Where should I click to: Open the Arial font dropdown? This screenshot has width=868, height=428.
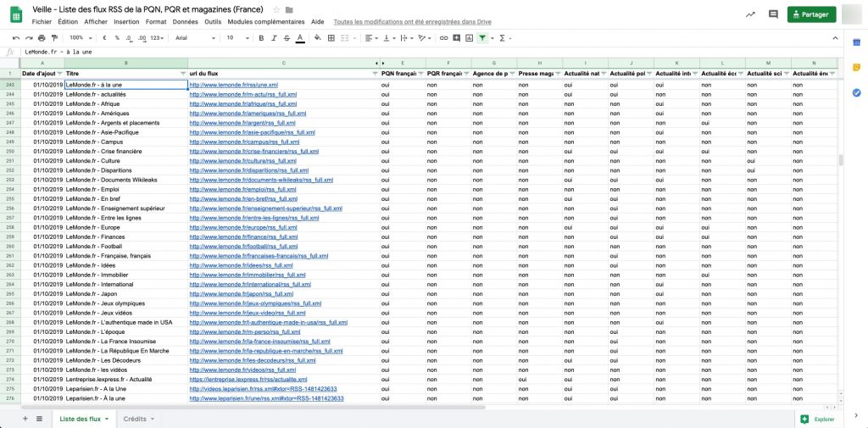pos(195,38)
